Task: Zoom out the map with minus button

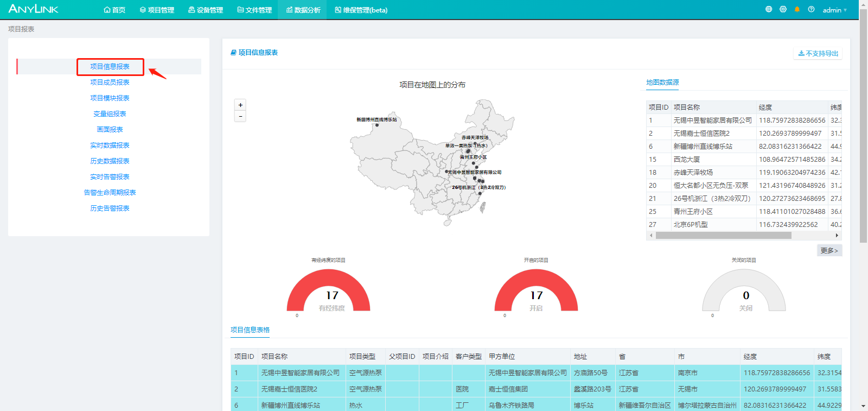Action: coord(240,116)
